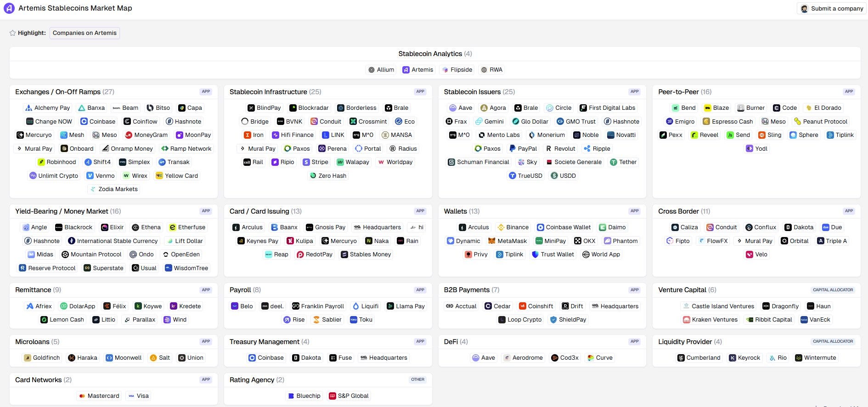The height and width of the screenshot is (407, 868).
Task: Click the Peer-to-Peer (16) heading
Action: (x=685, y=92)
